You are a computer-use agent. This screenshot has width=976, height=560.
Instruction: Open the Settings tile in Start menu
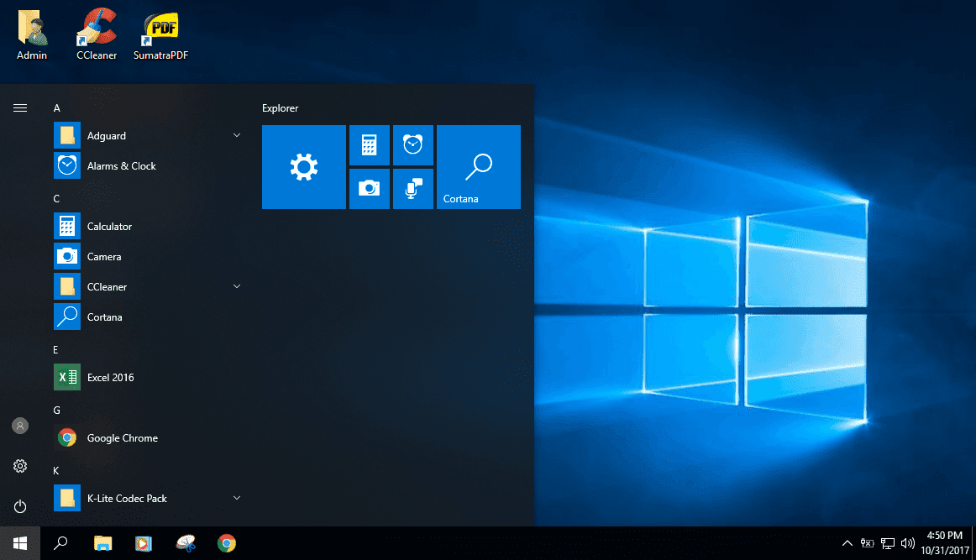[303, 166]
